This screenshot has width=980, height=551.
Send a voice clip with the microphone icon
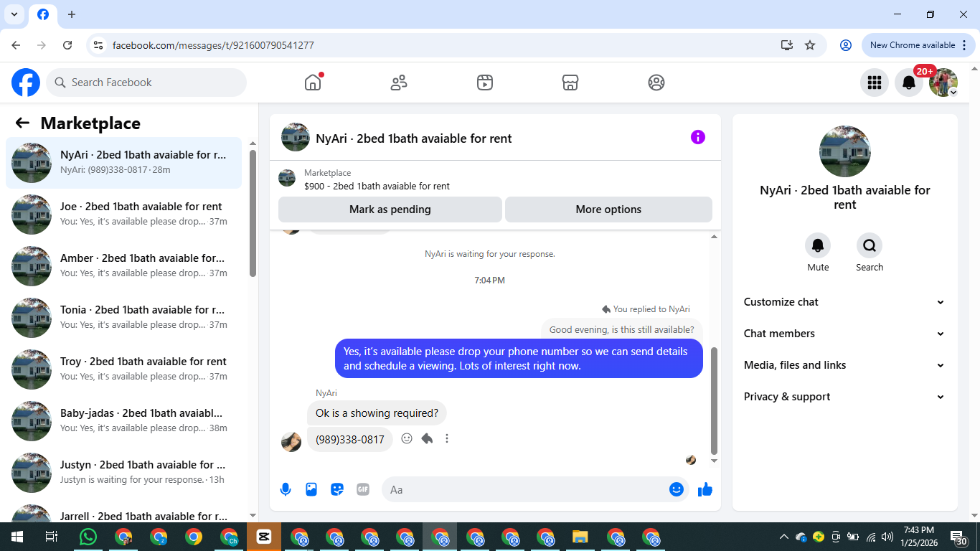(x=286, y=489)
